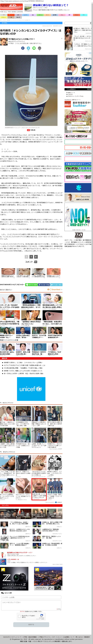
Task: Click the 楽しくハッピーに脳をスイッチ banner
Action: coord(78,136)
